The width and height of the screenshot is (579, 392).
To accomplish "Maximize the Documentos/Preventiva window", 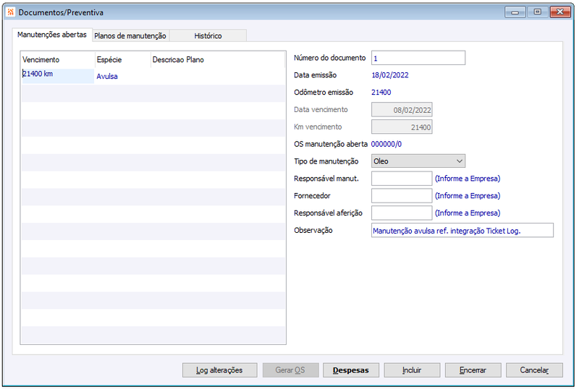I will point(538,12).
